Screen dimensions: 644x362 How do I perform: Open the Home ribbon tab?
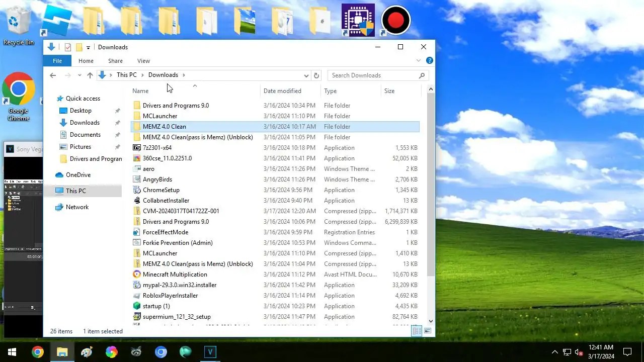pyautogui.click(x=86, y=61)
